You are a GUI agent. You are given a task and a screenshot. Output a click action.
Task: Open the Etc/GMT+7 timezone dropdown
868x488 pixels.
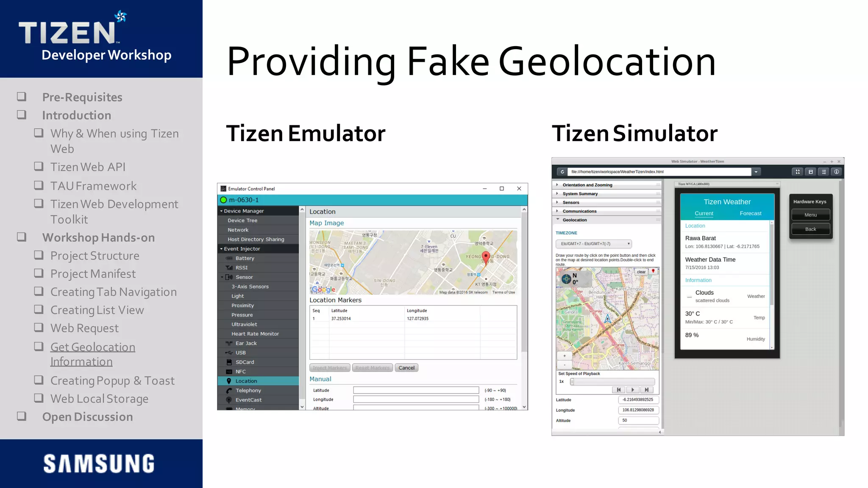click(x=594, y=244)
